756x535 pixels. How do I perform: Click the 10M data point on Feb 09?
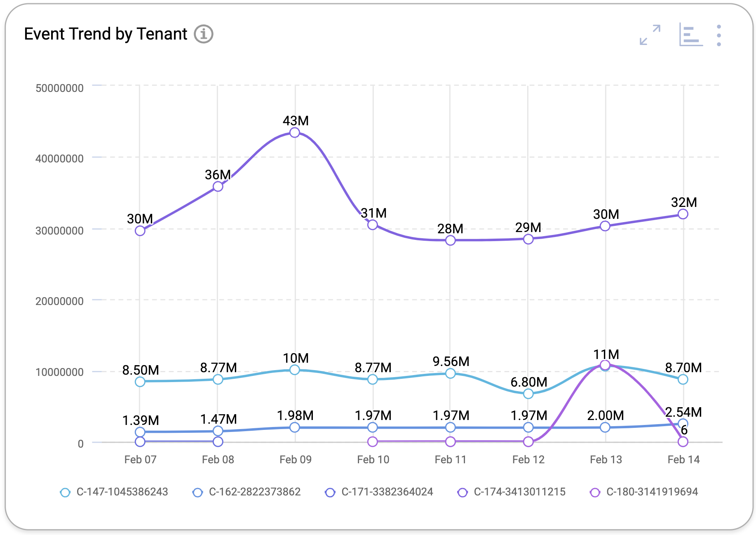tap(295, 370)
